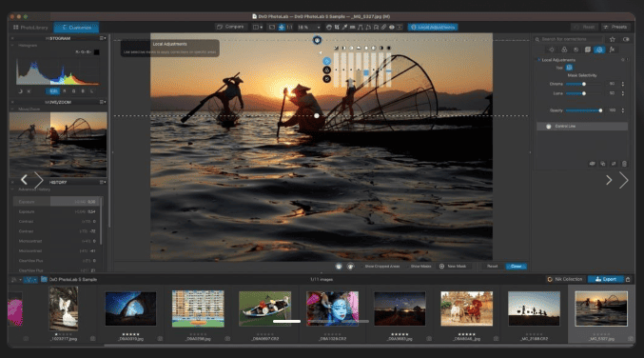This screenshot has height=358, width=644.
Task: Select the top Exposure history entry
Action: (x=57, y=202)
